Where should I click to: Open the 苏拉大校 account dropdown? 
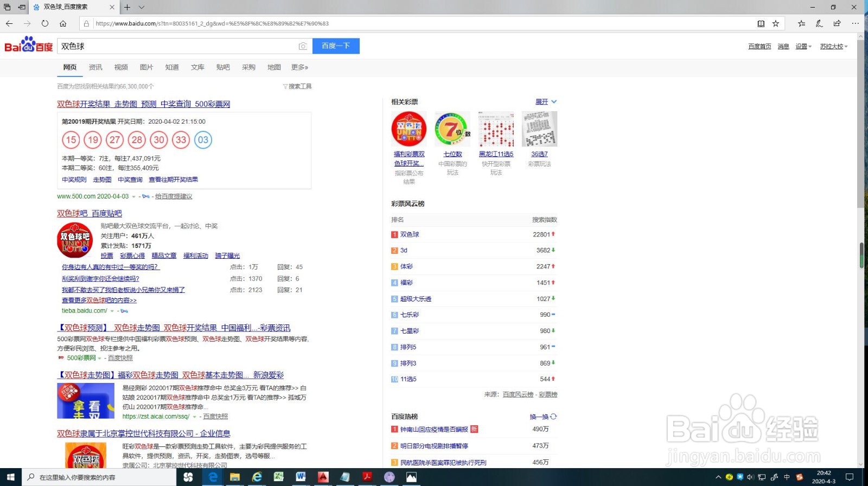[x=834, y=47]
